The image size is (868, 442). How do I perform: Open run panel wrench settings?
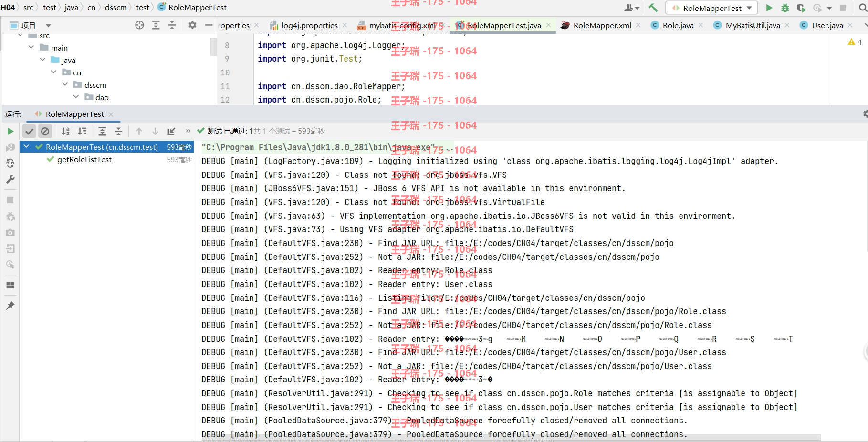point(10,179)
